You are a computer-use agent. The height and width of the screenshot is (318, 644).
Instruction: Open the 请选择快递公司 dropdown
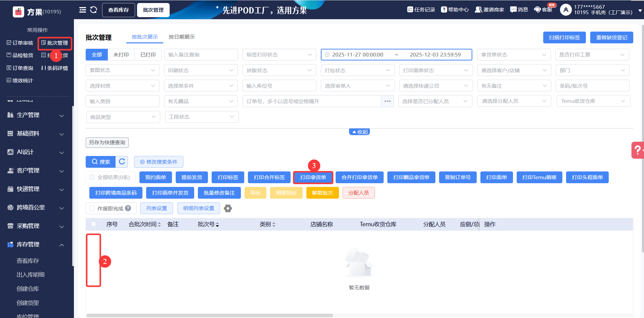436,86
